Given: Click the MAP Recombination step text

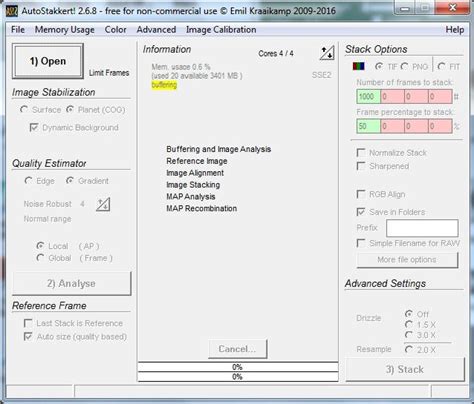Looking at the screenshot, I should (x=202, y=209).
